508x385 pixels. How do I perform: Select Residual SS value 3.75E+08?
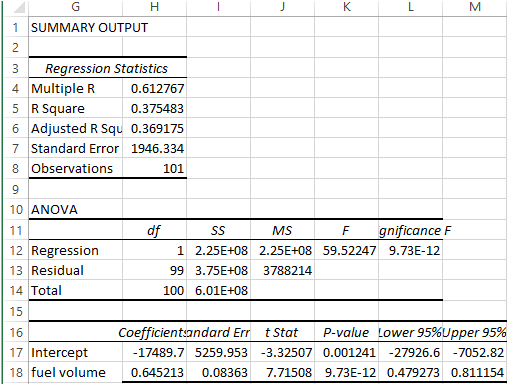(x=218, y=270)
